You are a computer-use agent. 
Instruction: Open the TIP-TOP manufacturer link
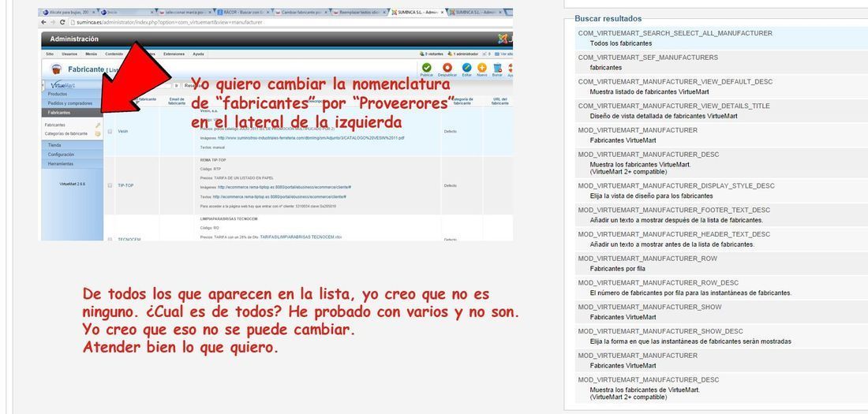coord(125,185)
